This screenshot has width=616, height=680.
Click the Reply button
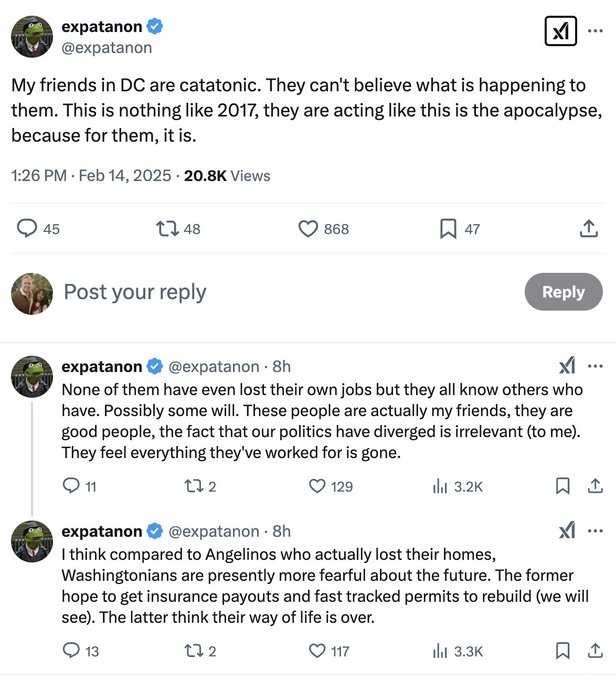563,292
